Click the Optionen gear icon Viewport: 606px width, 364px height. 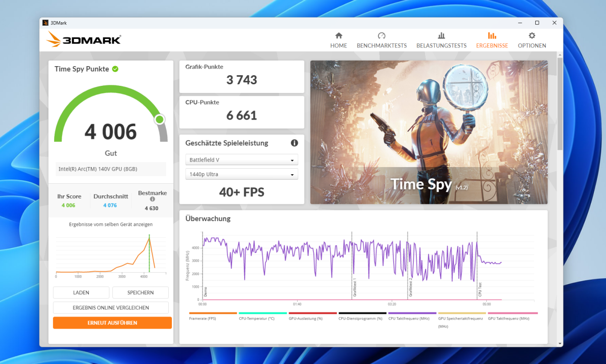532,36
